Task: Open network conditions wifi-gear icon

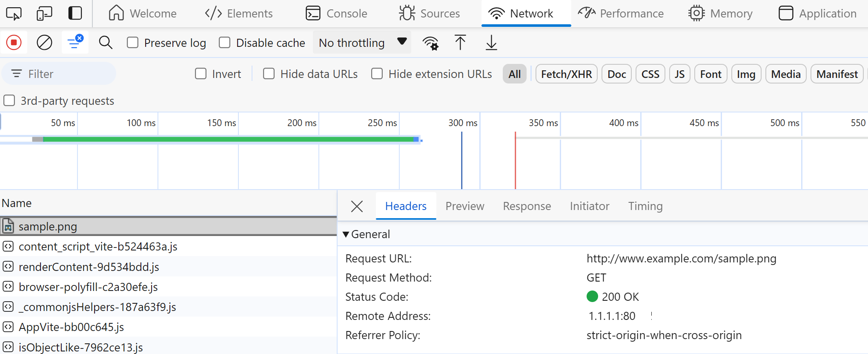Action: click(x=430, y=43)
